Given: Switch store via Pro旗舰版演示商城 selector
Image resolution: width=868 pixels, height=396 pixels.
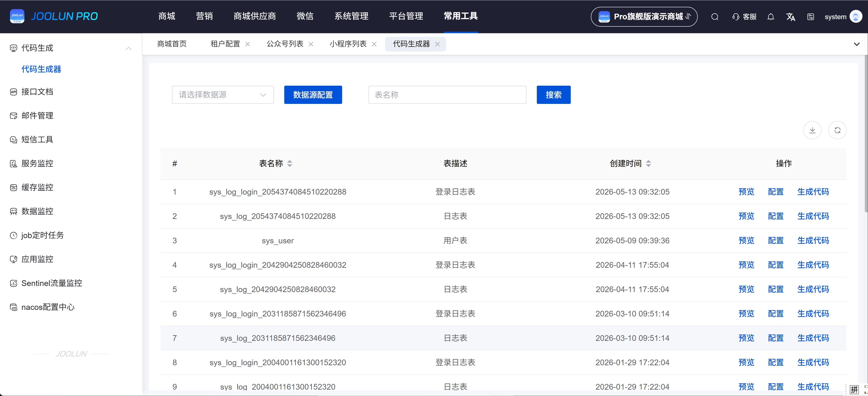Looking at the screenshot, I should (644, 17).
